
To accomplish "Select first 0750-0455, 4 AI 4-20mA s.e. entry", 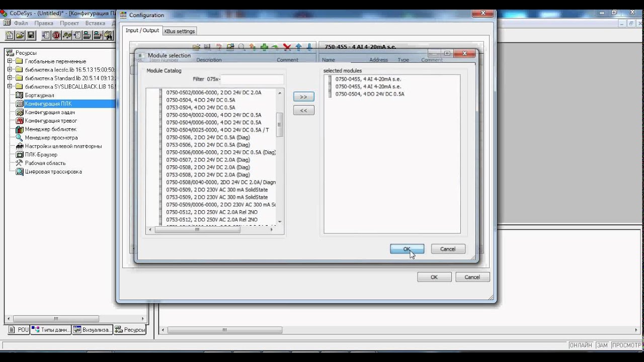I will [x=368, y=79].
